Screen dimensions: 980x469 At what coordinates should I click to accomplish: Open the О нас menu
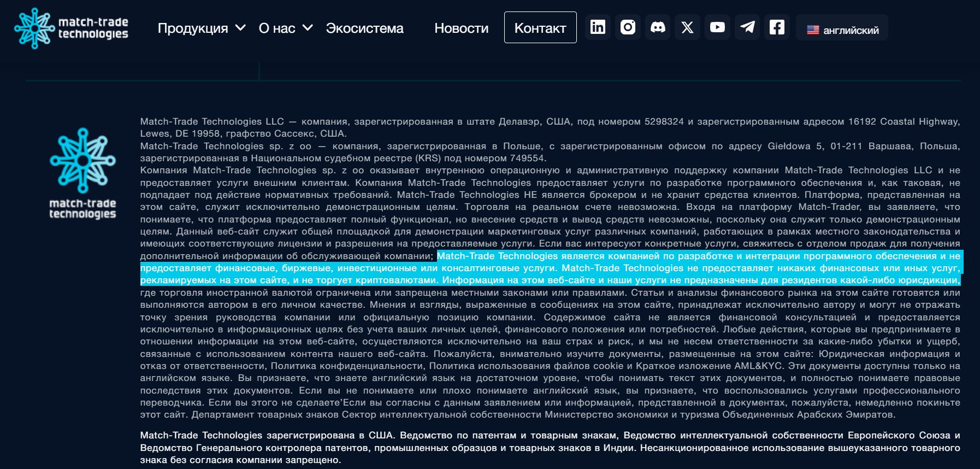(277, 28)
